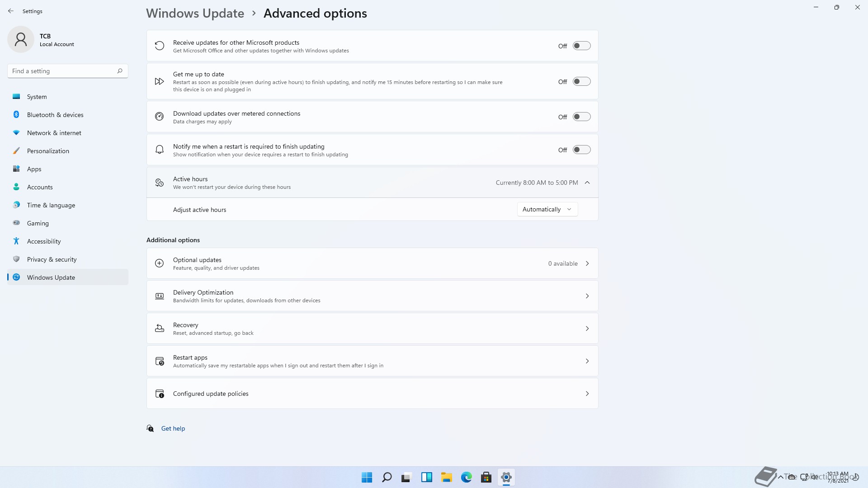Launch Microsoft Edge from taskbar
This screenshot has height=488, width=868.
click(x=466, y=477)
